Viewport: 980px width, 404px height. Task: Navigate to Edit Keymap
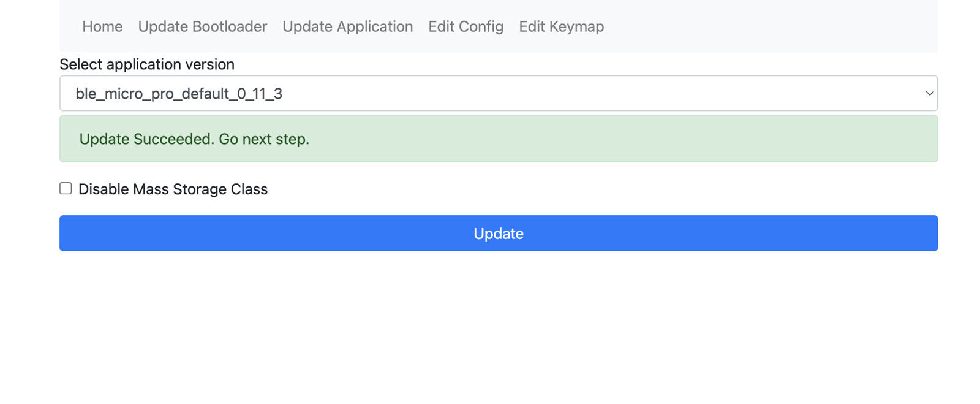tap(561, 26)
